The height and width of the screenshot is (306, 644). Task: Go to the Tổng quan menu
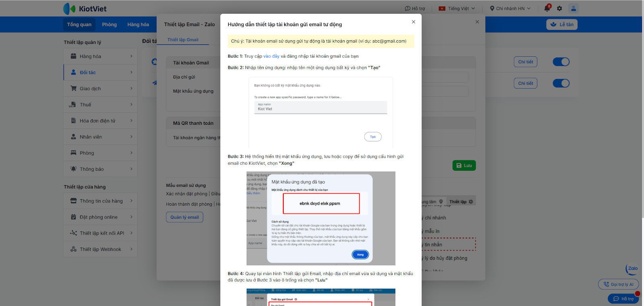click(x=79, y=25)
